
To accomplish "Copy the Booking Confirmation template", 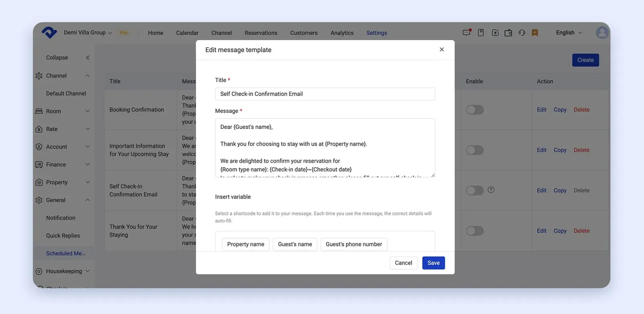I will [x=560, y=110].
